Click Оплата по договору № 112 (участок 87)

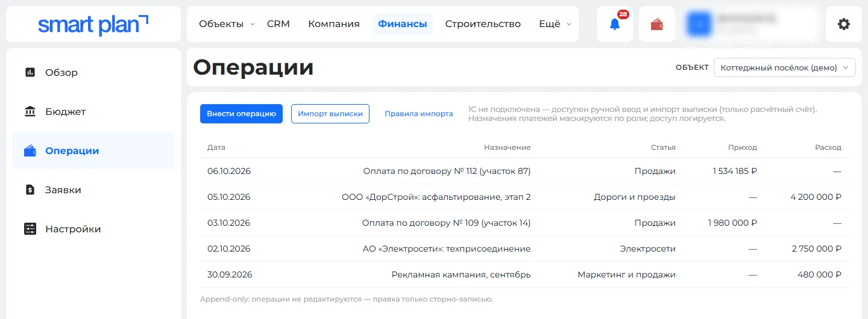447,171
